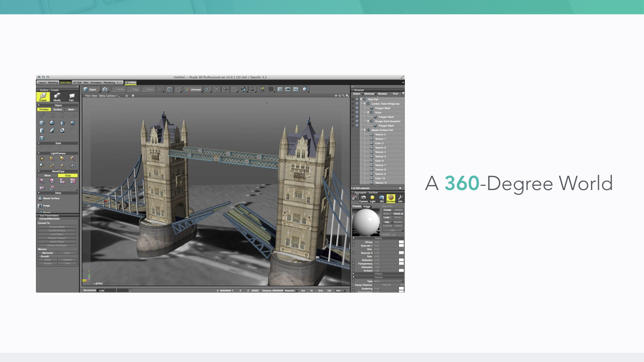Open the Modify toolbox

tap(57, 97)
